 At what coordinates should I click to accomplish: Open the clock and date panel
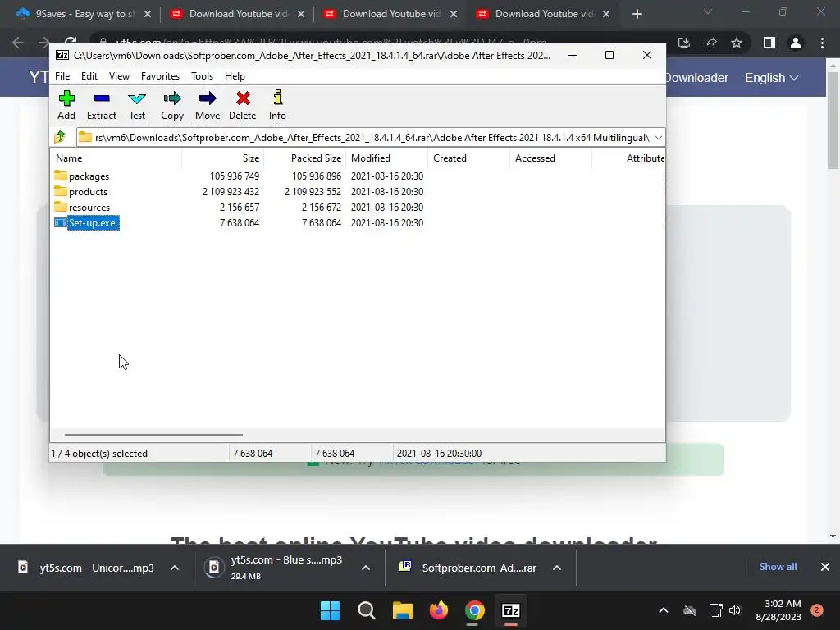[x=779, y=610]
